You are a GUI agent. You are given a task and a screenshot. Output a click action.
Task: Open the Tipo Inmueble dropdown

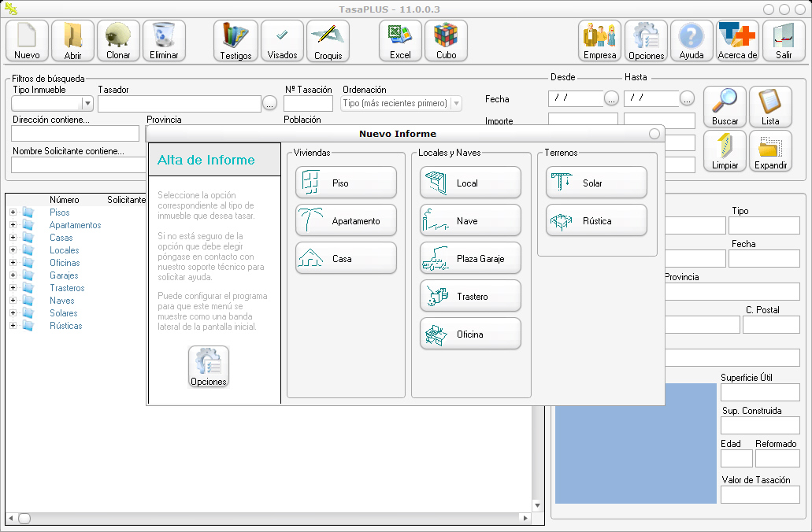(87, 103)
